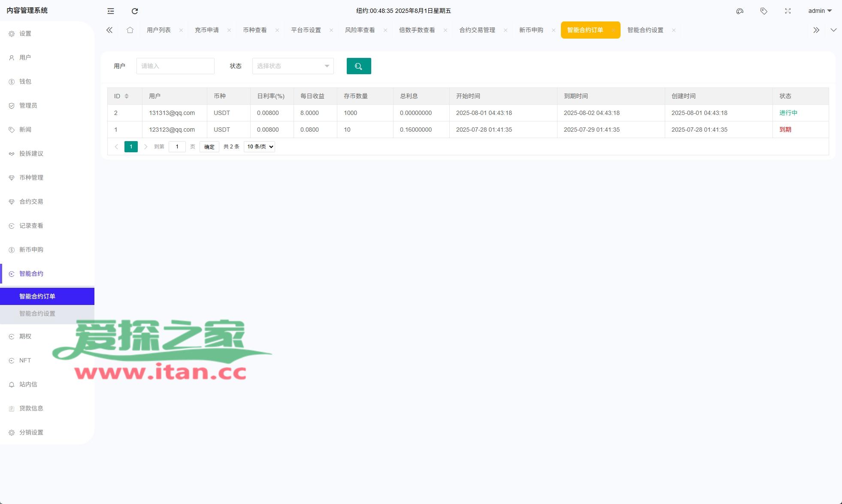Toggle the sidebar collapse icon
The height and width of the screenshot is (504, 842).
(x=111, y=11)
